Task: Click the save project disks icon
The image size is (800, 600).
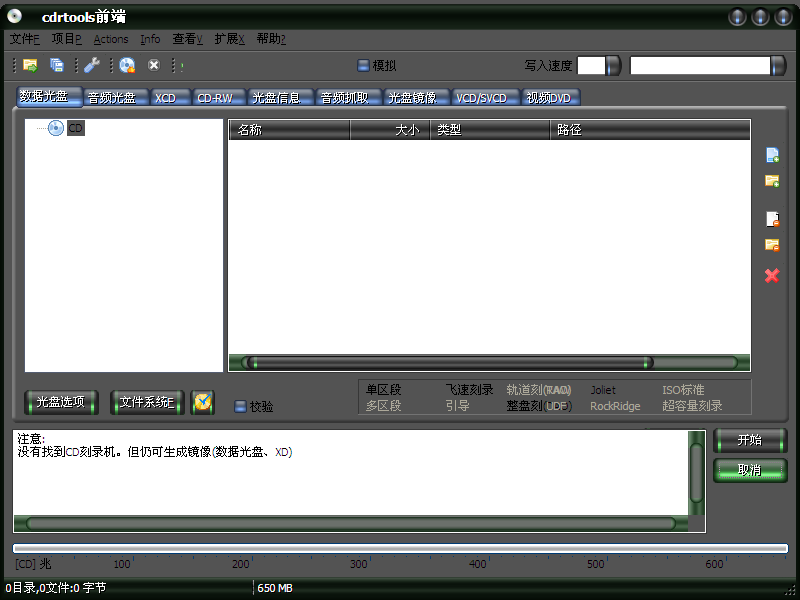Action: click(57, 65)
